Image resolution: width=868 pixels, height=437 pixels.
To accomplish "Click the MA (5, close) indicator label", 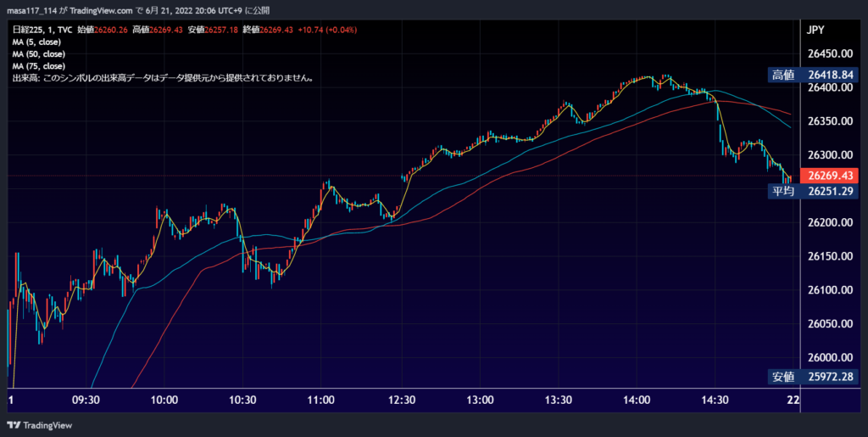I will click(x=36, y=42).
